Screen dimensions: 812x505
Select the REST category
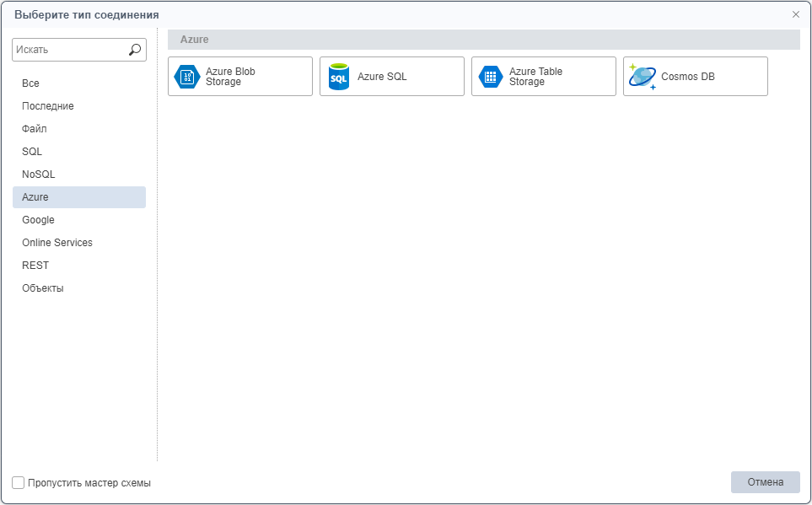point(35,266)
